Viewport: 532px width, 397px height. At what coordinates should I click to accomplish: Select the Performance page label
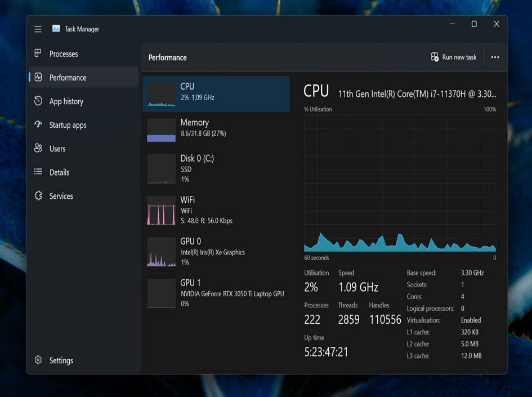coord(68,78)
